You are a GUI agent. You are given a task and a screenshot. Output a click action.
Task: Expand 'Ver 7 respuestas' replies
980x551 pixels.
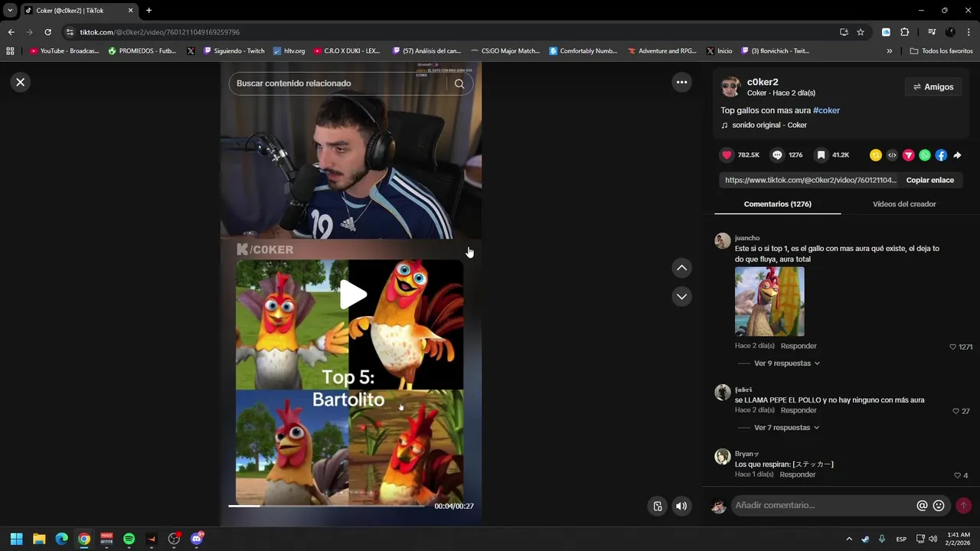[x=786, y=428]
